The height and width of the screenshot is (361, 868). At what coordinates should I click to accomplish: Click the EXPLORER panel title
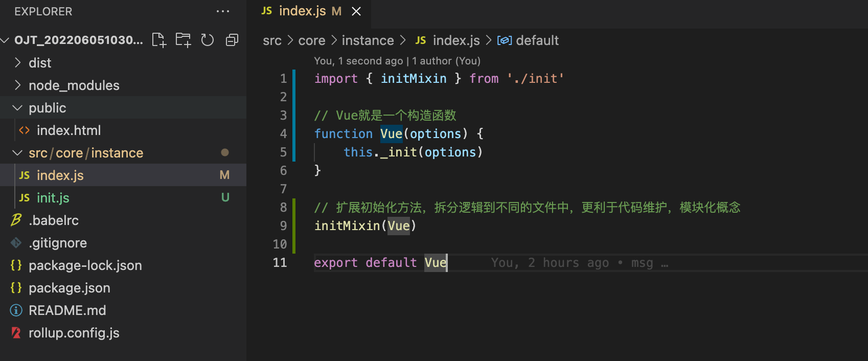43,11
